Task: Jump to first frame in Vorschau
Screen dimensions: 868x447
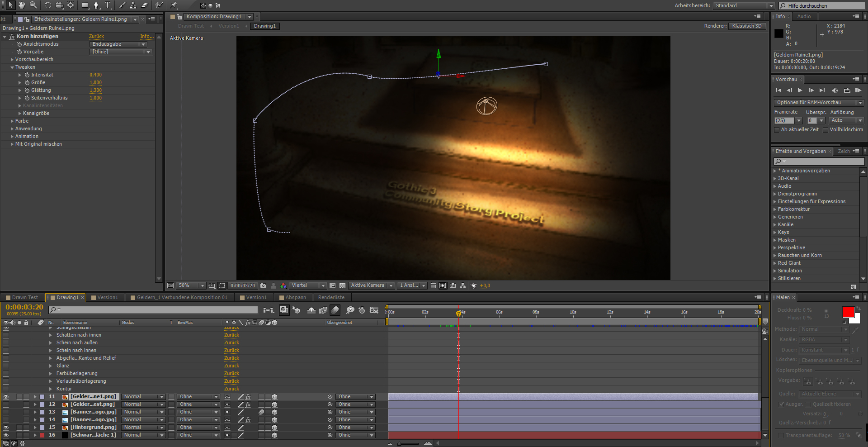Action: [x=778, y=90]
